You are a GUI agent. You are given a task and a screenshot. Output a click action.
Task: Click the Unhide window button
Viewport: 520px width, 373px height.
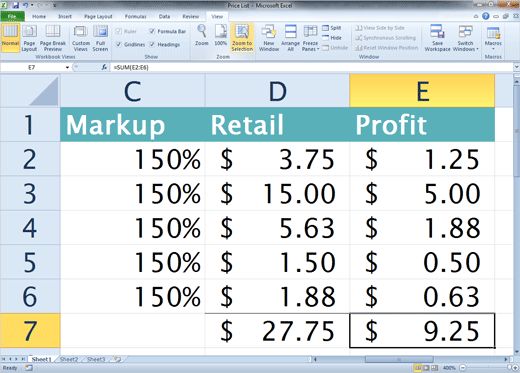[335, 48]
